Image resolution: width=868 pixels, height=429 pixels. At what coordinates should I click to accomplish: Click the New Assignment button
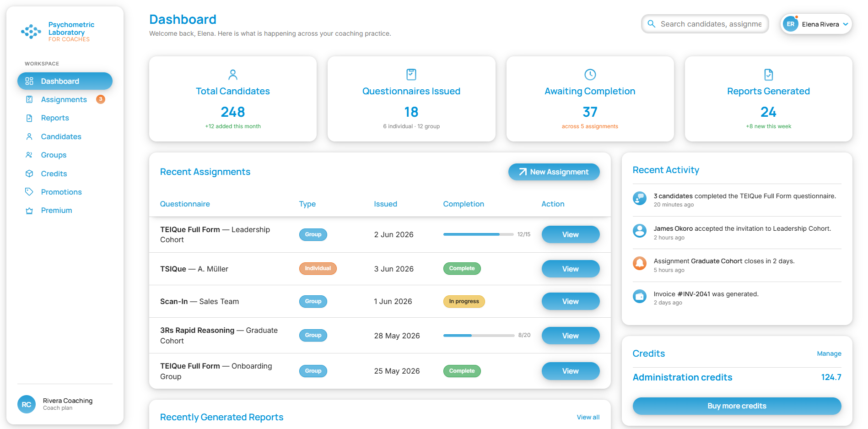click(x=554, y=172)
